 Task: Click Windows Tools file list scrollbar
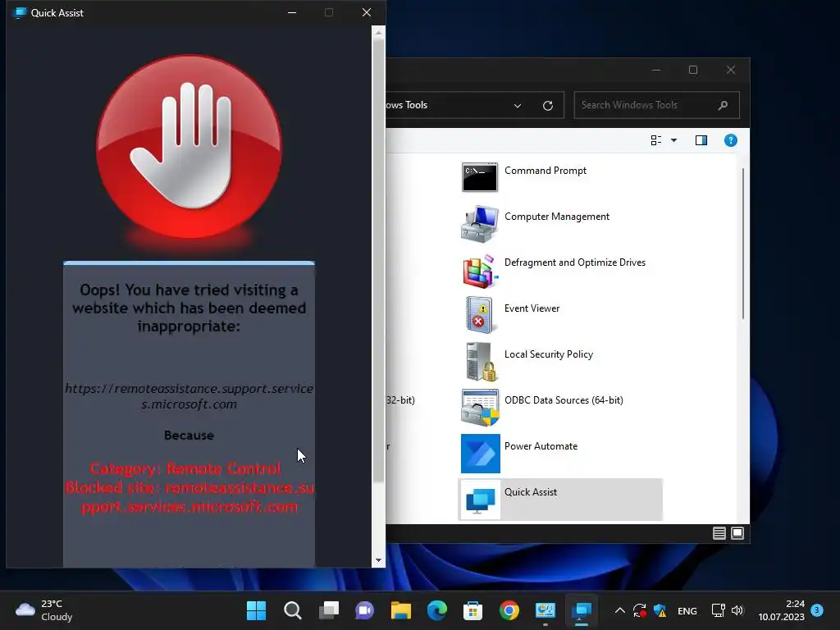[x=743, y=244]
